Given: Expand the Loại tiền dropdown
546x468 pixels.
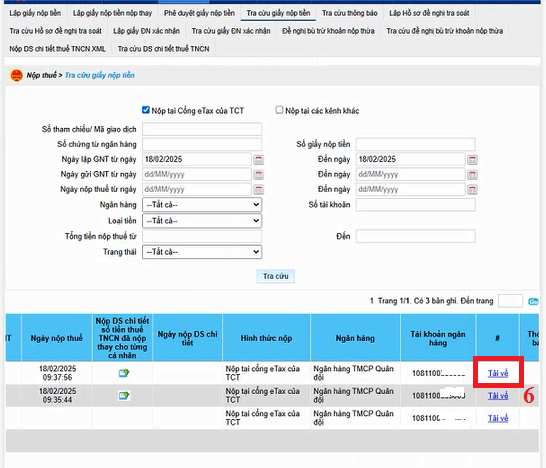Looking at the screenshot, I should tap(202, 220).
